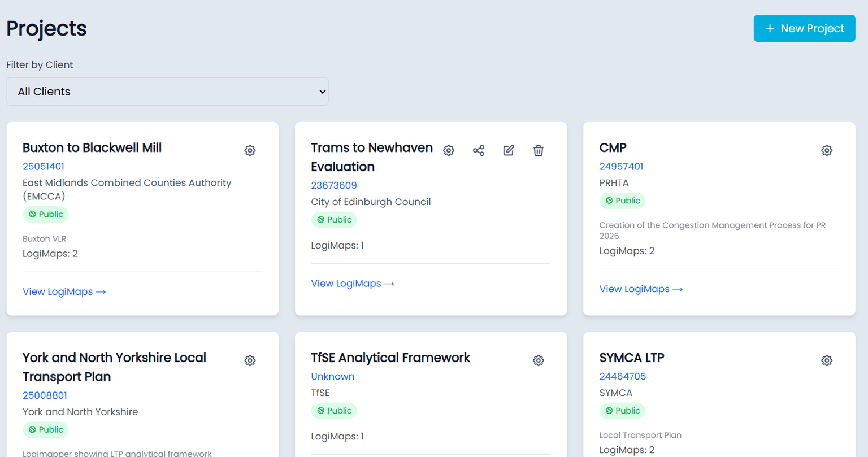Click the Public badge on the CMP card
The image size is (868, 457).
pos(622,201)
